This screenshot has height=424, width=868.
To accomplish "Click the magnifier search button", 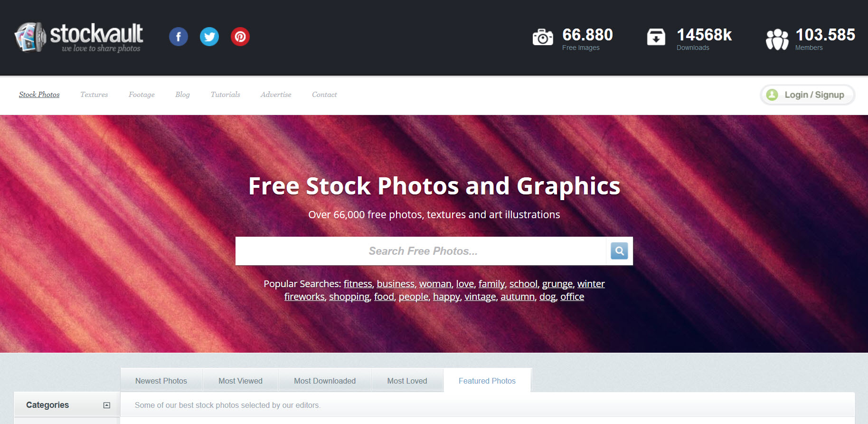I will (x=619, y=251).
